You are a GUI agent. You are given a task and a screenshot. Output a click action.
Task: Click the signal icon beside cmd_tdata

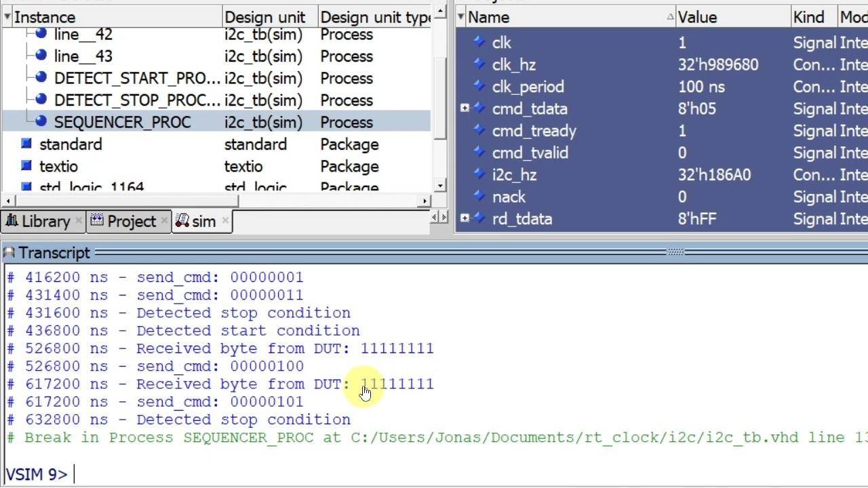click(479, 108)
